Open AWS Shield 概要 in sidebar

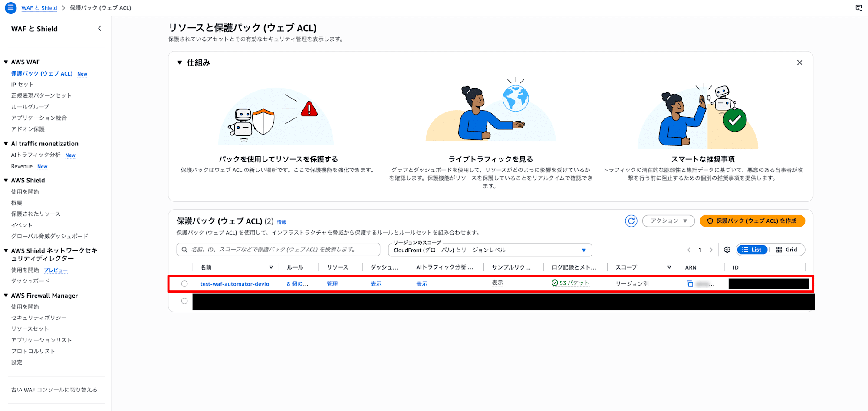point(16,203)
